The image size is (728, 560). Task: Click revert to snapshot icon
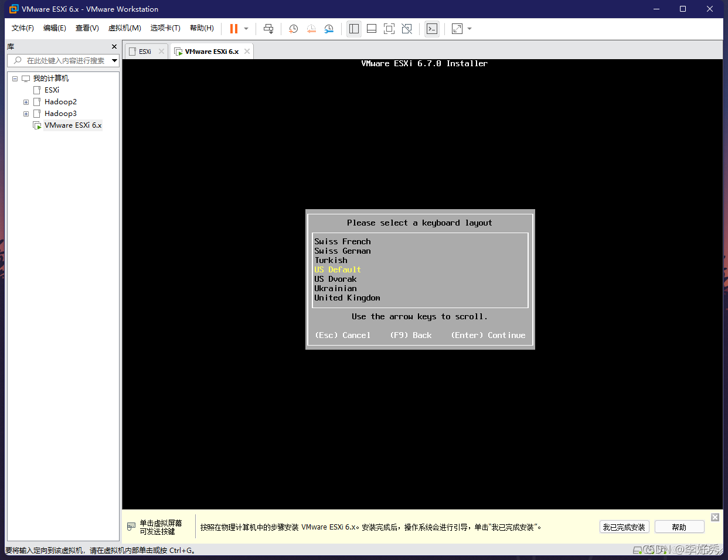311,29
